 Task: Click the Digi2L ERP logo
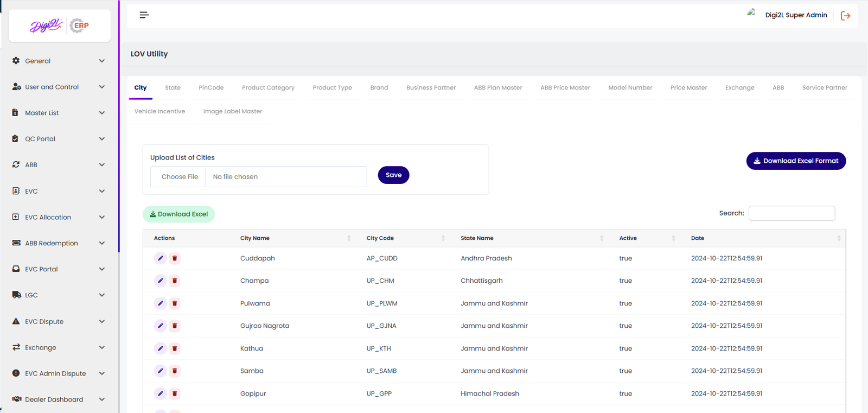[60, 26]
